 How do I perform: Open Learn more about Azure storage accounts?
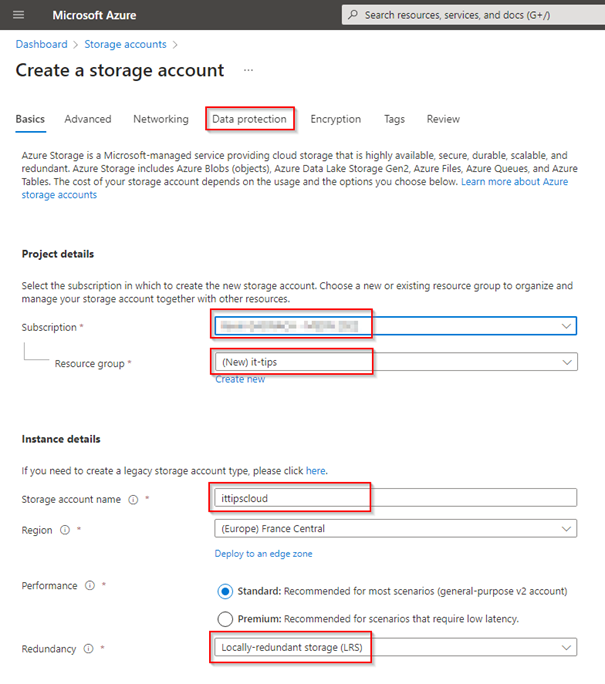pyautogui.click(x=514, y=182)
